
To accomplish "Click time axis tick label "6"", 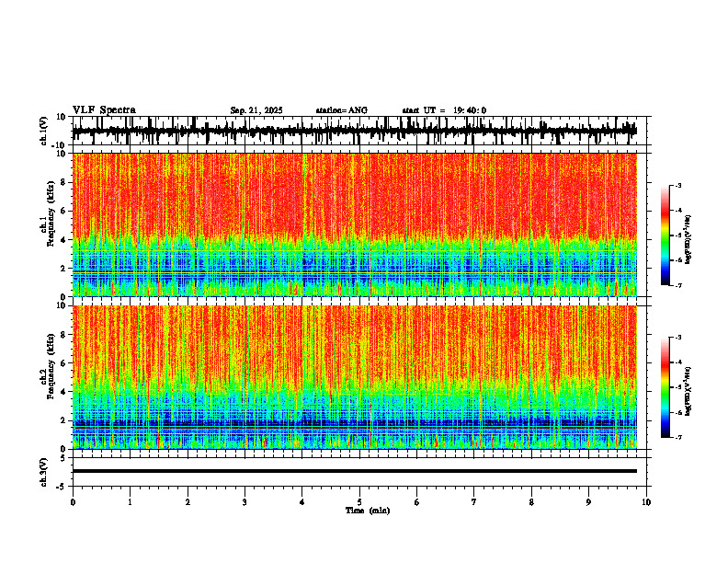I will [417, 502].
